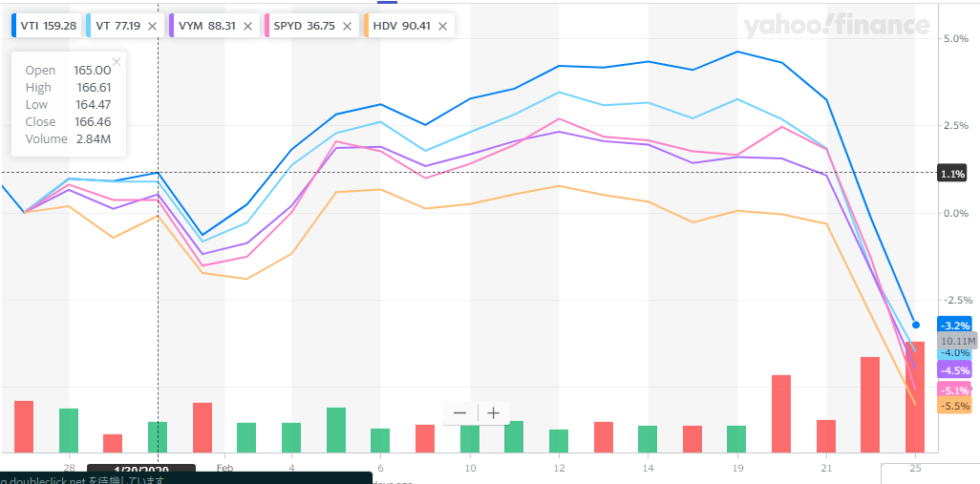Click the High 166.61 value in tooltip
Screen dimensions: 980x484
94,88
